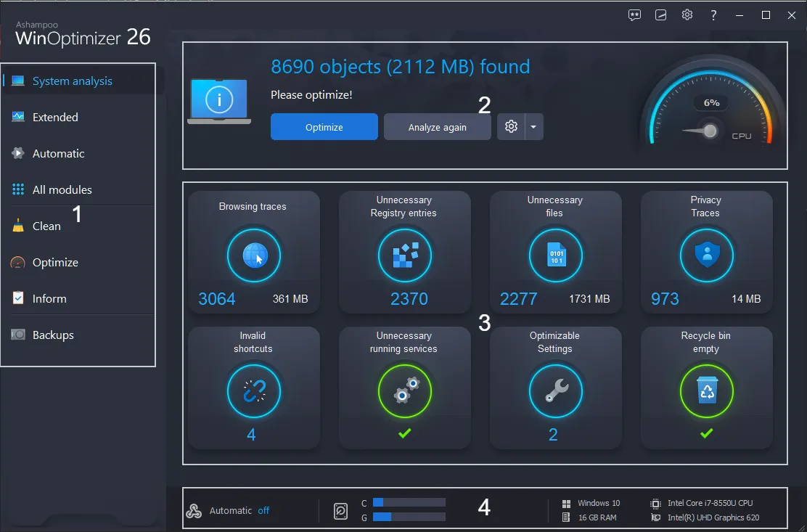The width and height of the screenshot is (807, 532).
Task: Open the Privacy Traces shield icon
Action: (x=706, y=255)
